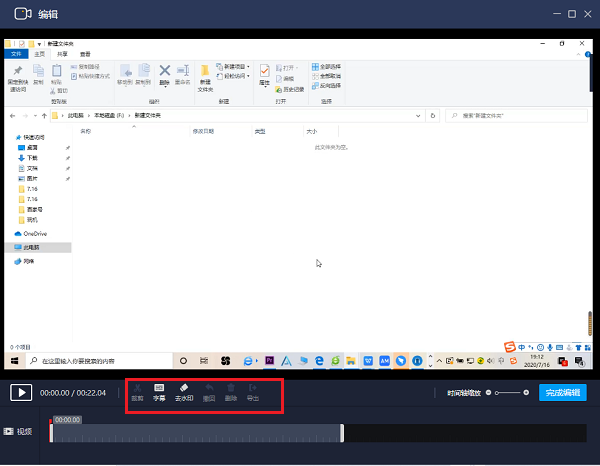
Task: Open the 文件 tab in previewed Explorer
Action: pyautogui.click(x=16, y=54)
